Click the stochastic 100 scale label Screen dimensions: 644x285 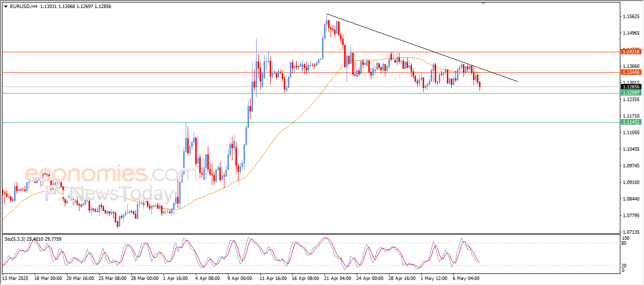coord(626,238)
